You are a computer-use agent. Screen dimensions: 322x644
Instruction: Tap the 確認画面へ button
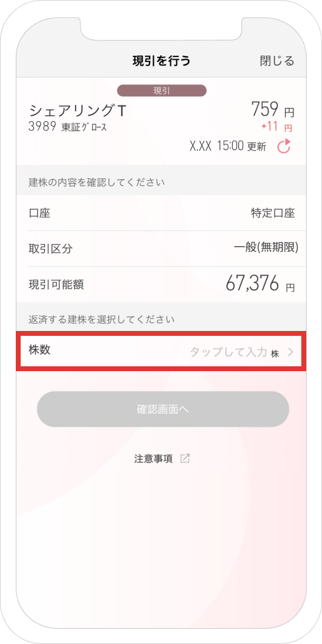tap(163, 409)
